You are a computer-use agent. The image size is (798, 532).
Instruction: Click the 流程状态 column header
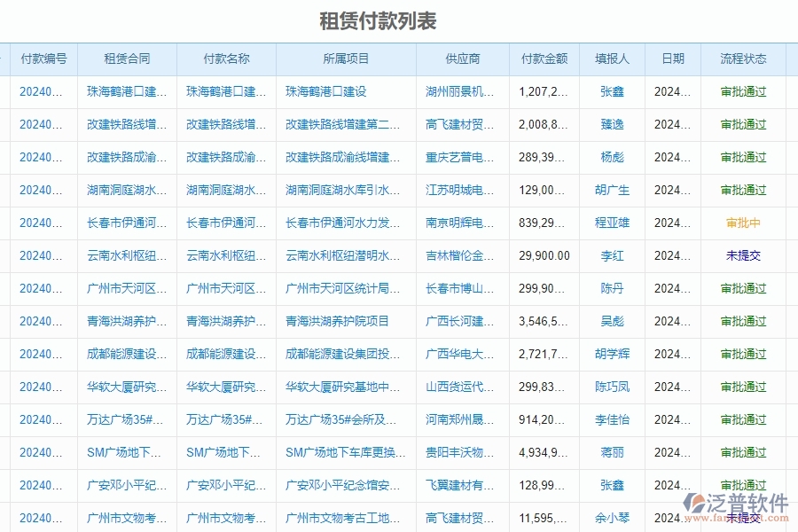click(743, 58)
